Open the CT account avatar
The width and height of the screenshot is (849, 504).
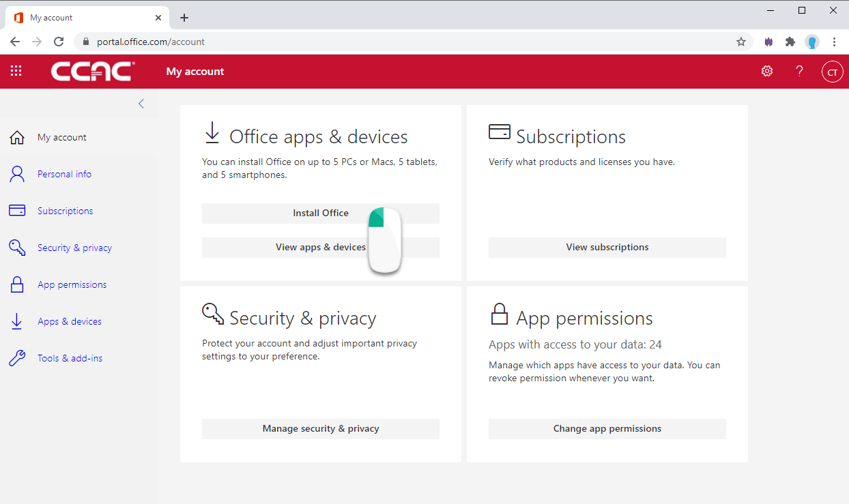coord(832,71)
